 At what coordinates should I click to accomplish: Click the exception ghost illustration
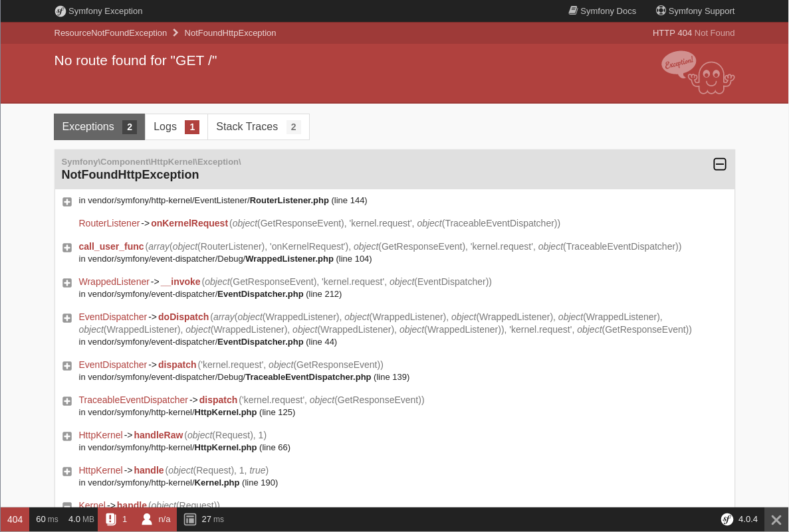[698, 72]
